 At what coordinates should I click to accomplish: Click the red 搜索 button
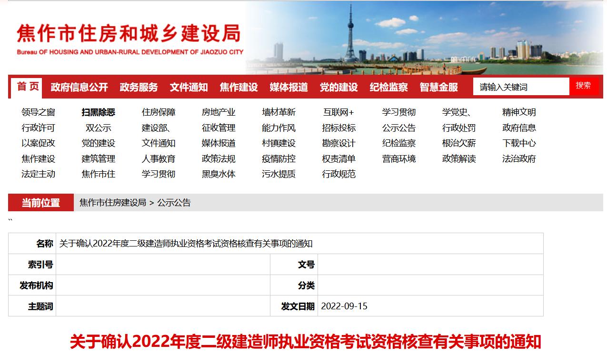[x=583, y=86]
